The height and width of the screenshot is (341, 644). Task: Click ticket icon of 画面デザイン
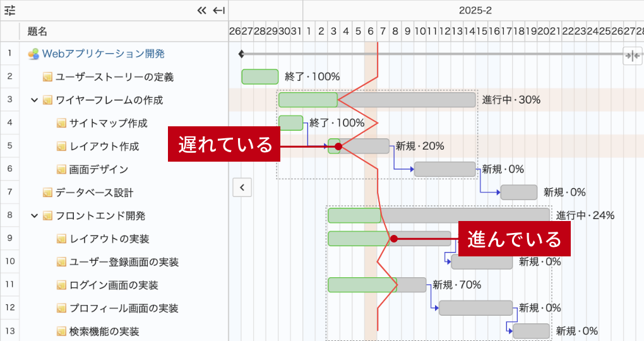[61, 169]
